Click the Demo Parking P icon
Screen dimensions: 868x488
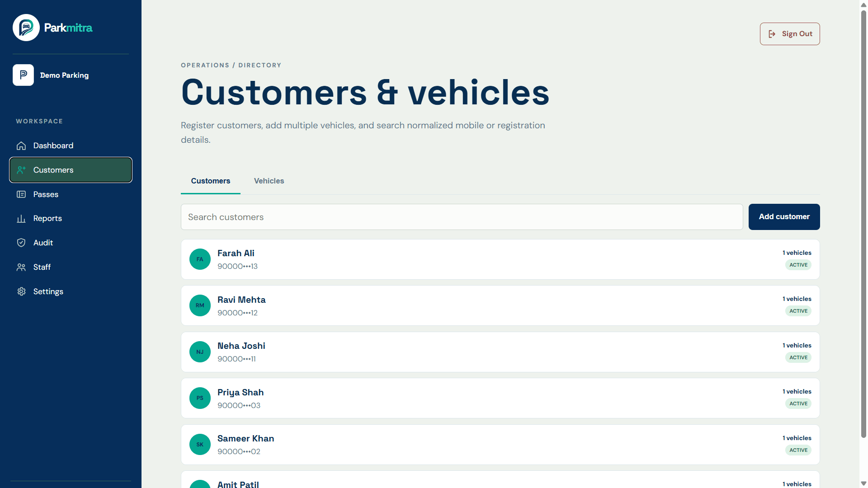pyautogui.click(x=23, y=75)
